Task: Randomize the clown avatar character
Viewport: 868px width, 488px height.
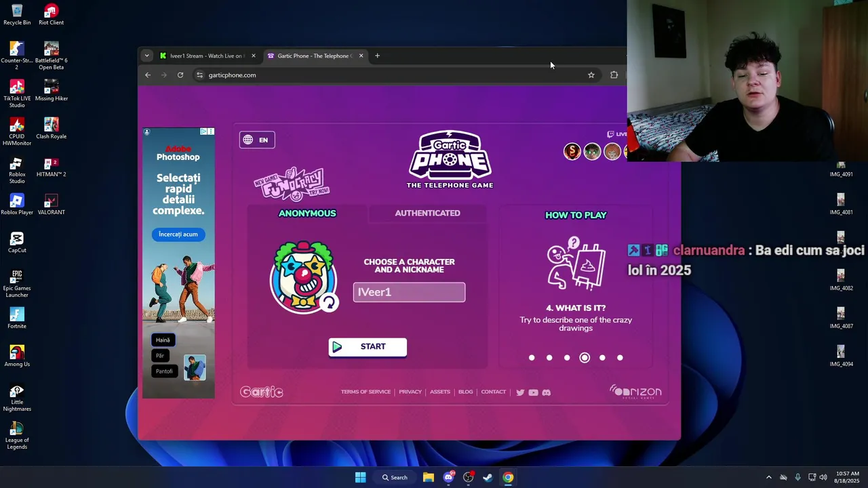Action: tap(329, 302)
